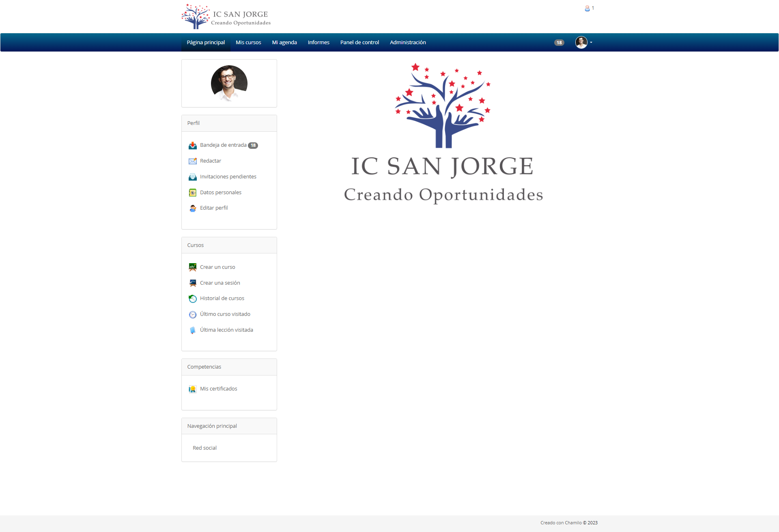
Task: Click the Redactar link
Action: pyautogui.click(x=211, y=161)
